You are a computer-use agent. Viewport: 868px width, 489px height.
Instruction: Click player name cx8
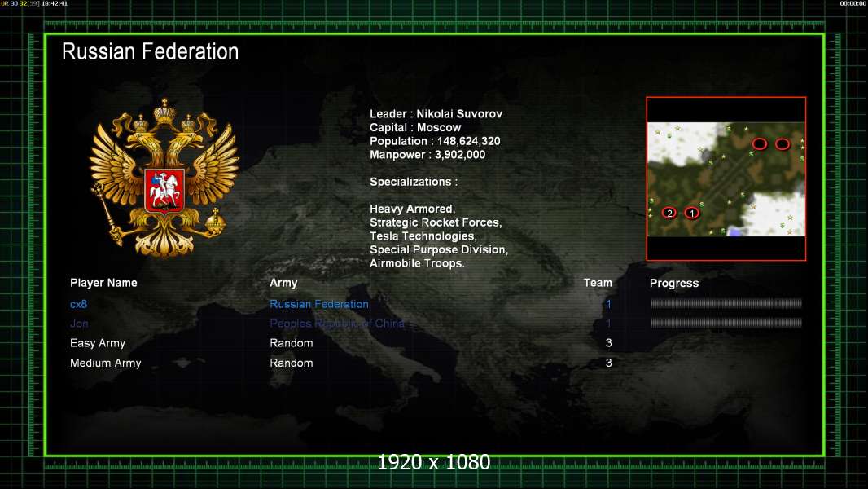click(x=79, y=304)
